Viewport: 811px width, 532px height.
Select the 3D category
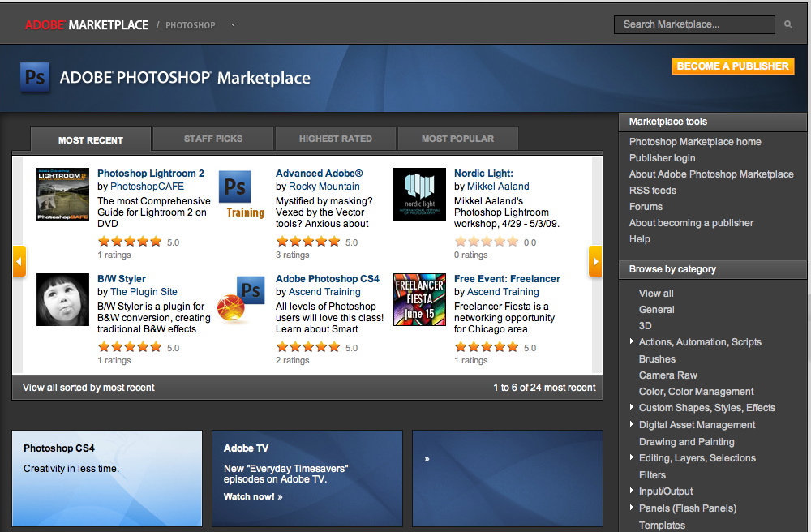pyautogui.click(x=645, y=326)
